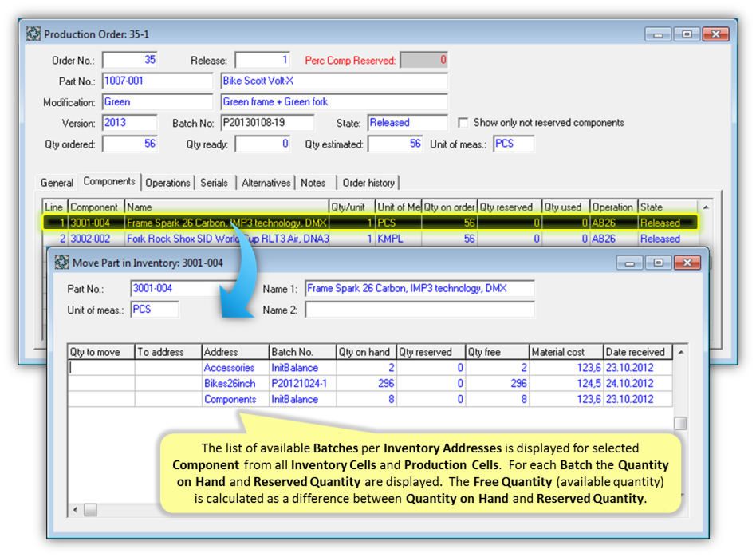Select the Bikes26inch address cell
This screenshot has width=756, height=557.
235,383
